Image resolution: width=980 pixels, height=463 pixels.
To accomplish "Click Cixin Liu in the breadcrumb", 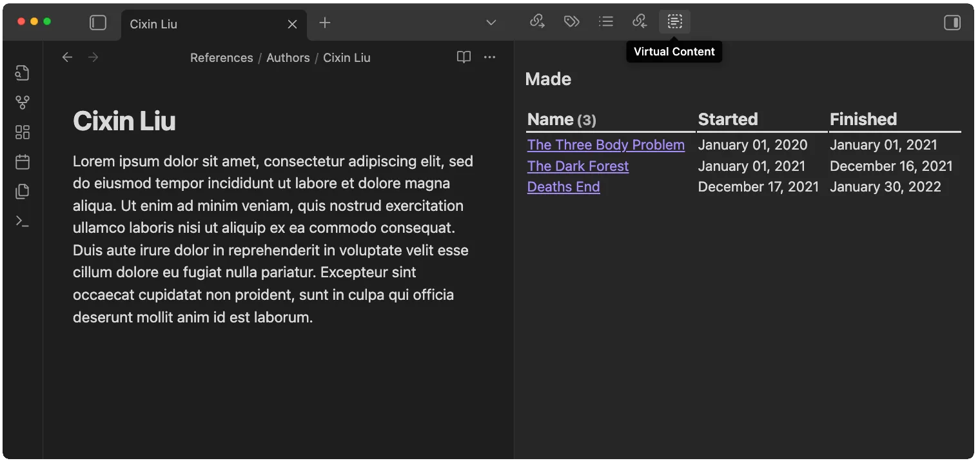I will (347, 57).
